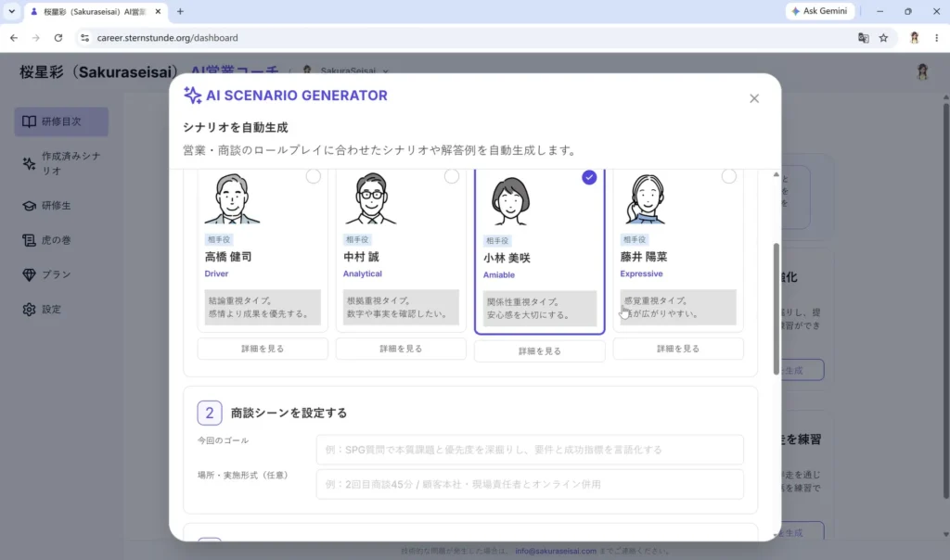The height and width of the screenshot is (560, 950).
Task: Click the 藤井 陽菜 avatar illustration
Action: click(x=646, y=198)
